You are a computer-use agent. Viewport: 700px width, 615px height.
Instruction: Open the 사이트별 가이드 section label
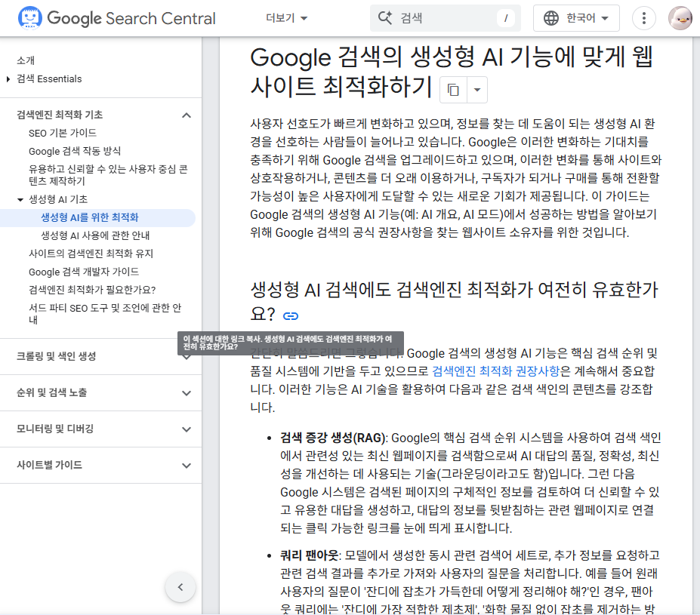[x=49, y=465]
